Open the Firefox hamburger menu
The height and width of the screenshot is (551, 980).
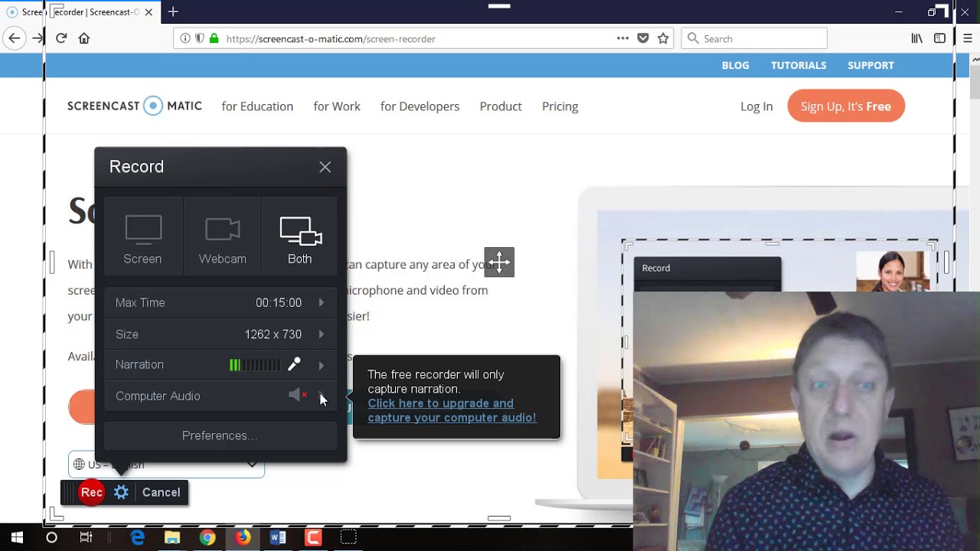point(969,38)
